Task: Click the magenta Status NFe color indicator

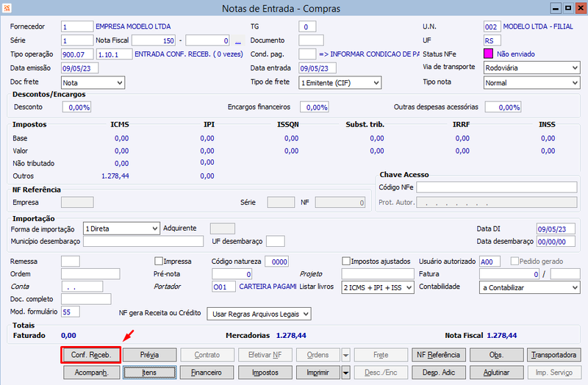Action: click(x=488, y=54)
